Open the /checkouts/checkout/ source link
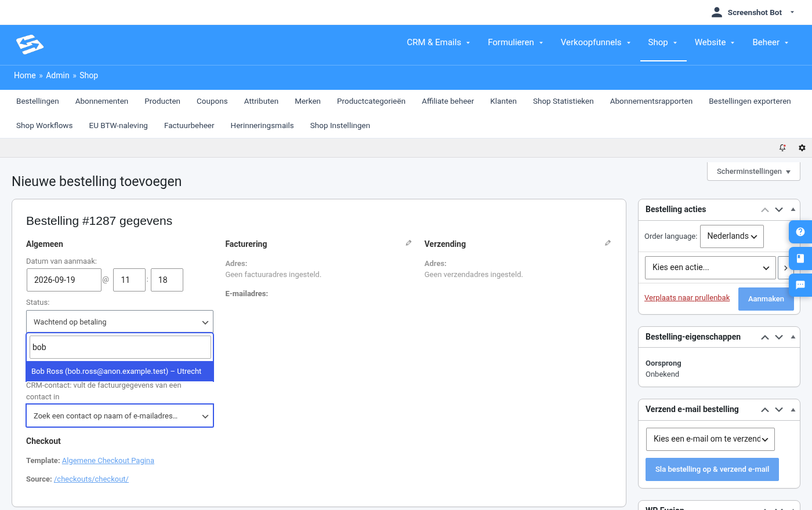The image size is (812, 510). tap(91, 479)
